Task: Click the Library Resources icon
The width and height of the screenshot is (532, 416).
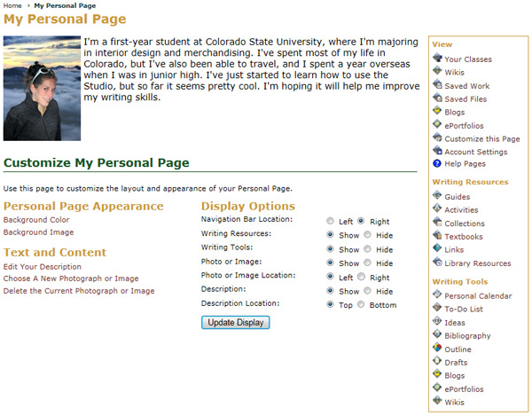Action: click(x=437, y=262)
